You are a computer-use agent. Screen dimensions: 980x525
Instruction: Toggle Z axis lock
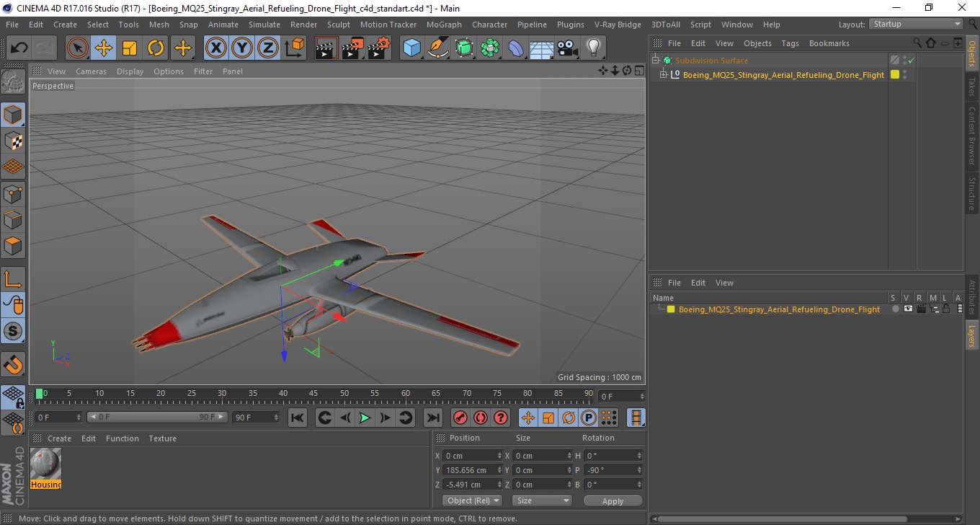268,48
